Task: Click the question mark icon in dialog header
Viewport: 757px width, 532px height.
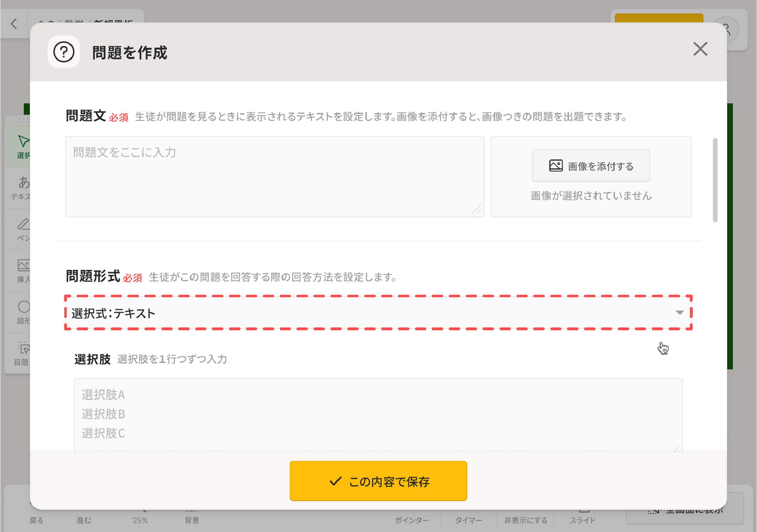Action: [x=64, y=52]
